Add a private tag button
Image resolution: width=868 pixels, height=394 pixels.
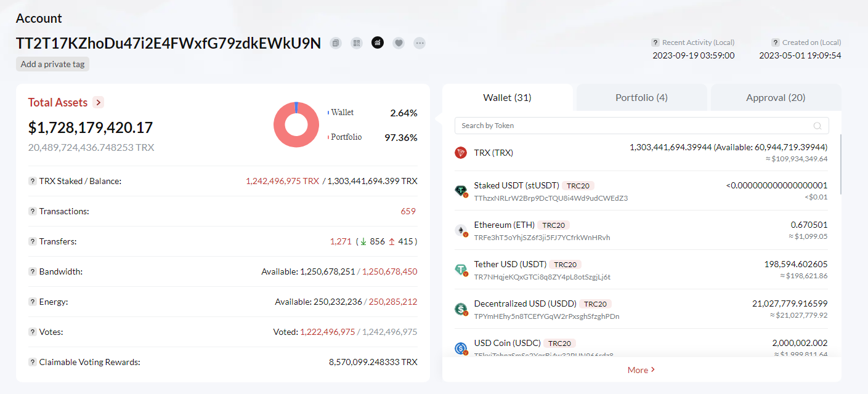click(x=52, y=64)
